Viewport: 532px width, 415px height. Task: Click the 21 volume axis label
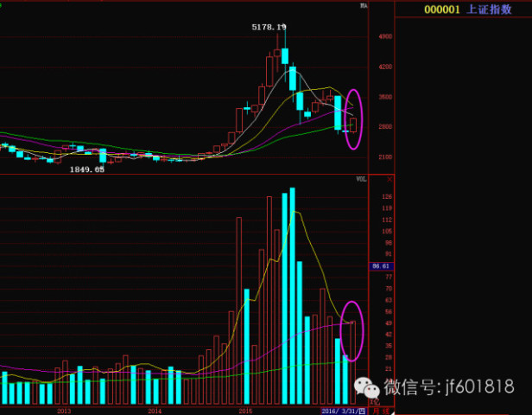tap(389, 369)
